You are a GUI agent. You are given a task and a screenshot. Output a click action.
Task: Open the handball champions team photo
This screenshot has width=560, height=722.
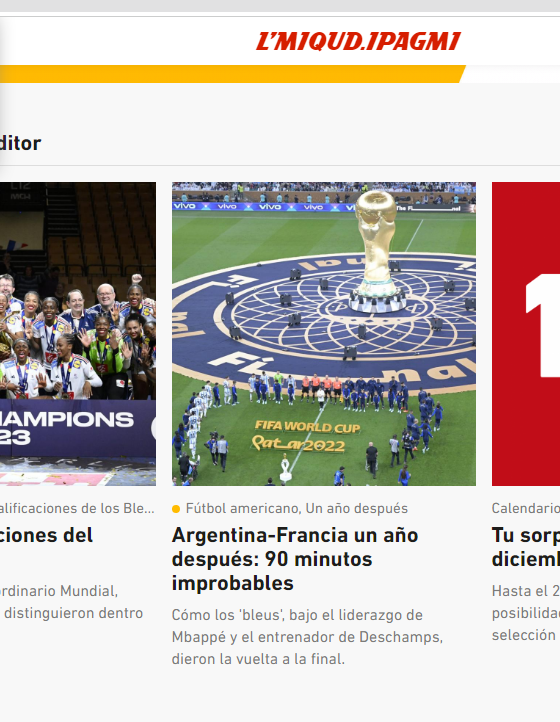(x=78, y=334)
